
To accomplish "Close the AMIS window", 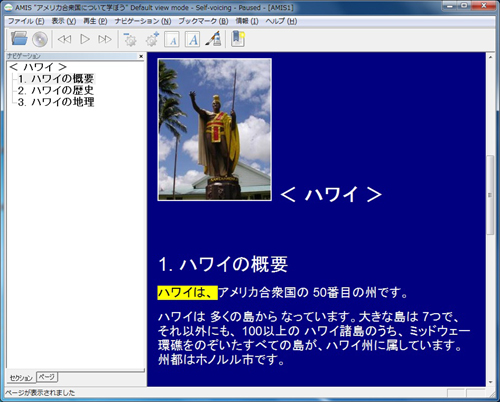I will click(x=485, y=6).
